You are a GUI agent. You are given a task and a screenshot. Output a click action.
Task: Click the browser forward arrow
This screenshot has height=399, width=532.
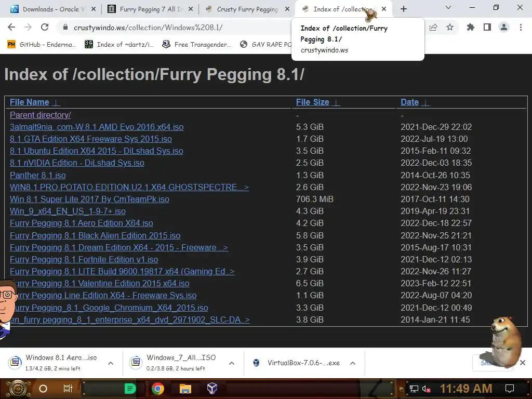click(28, 28)
